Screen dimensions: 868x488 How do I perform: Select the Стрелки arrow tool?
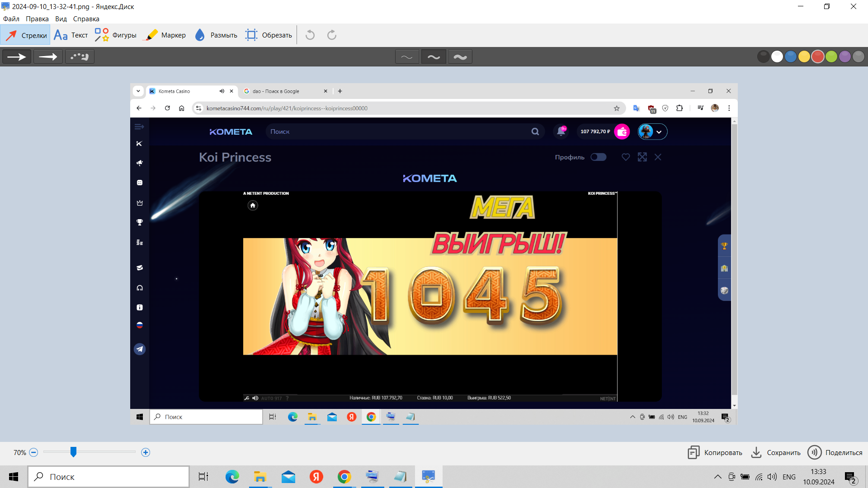26,35
